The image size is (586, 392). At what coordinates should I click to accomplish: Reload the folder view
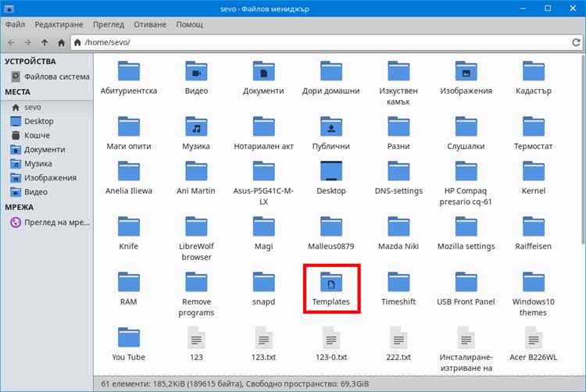pos(576,42)
